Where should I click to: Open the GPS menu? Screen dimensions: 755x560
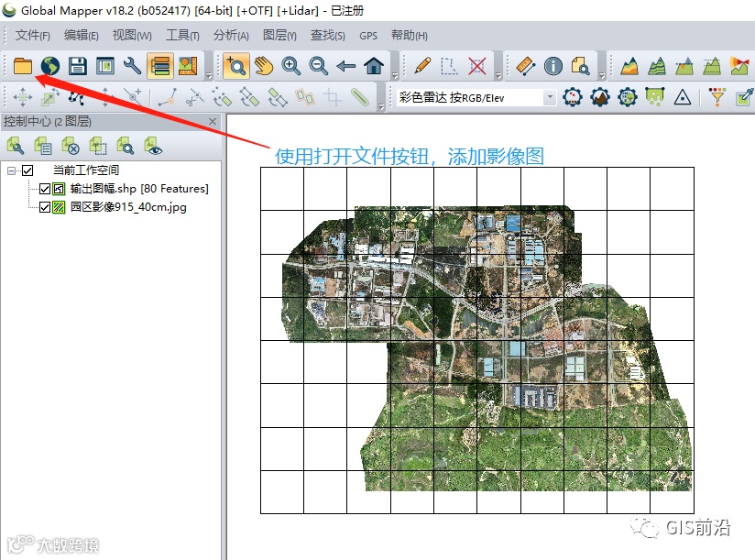pyautogui.click(x=368, y=36)
